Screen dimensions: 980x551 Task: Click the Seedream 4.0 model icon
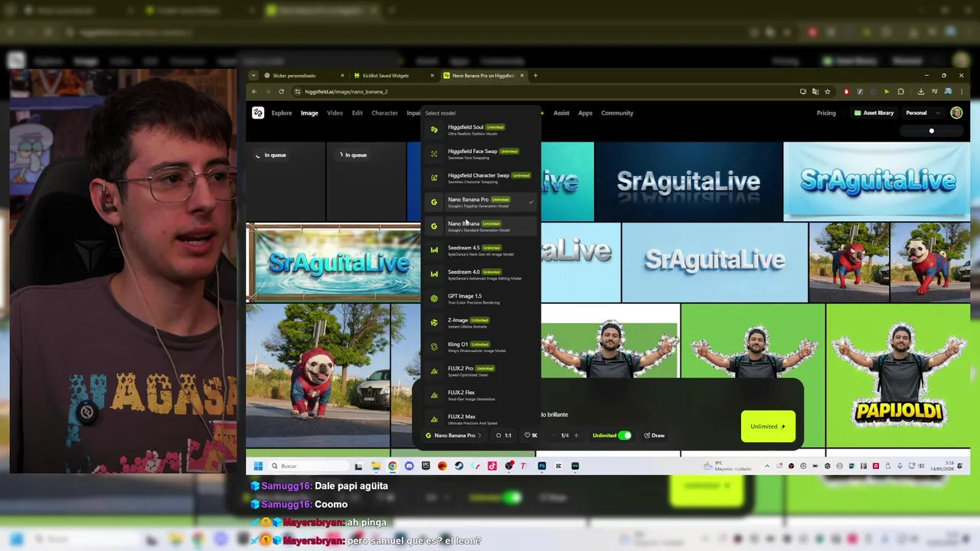pos(434,274)
